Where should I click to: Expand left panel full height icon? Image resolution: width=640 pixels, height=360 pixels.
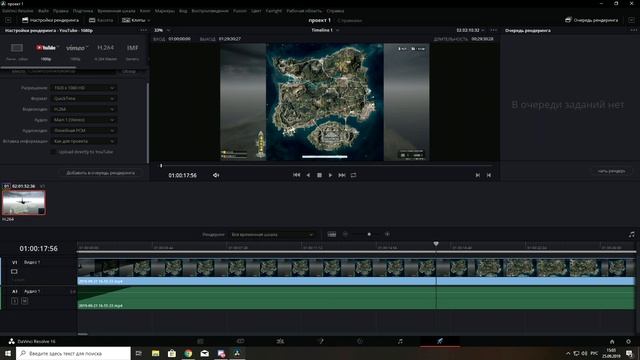pyautogui.click(x=8, y=20)
